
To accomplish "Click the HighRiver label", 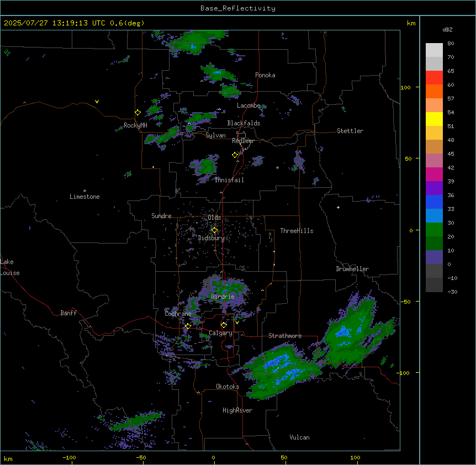I will 237,410.
